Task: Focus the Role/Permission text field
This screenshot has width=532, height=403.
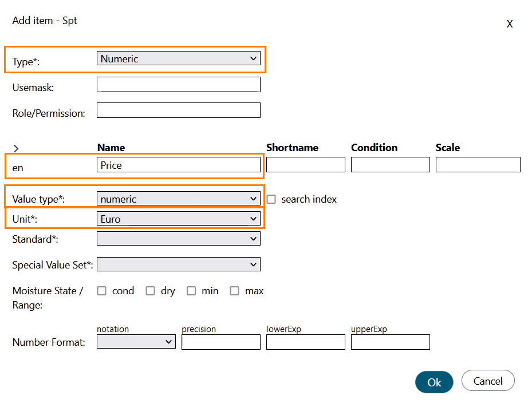Action: [178, 110]
